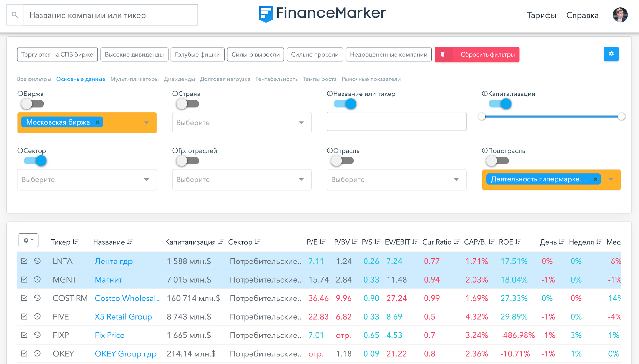The image size is (639, 364).
Task: Expand the Биржа dropdown arrow
Action: 146,123
